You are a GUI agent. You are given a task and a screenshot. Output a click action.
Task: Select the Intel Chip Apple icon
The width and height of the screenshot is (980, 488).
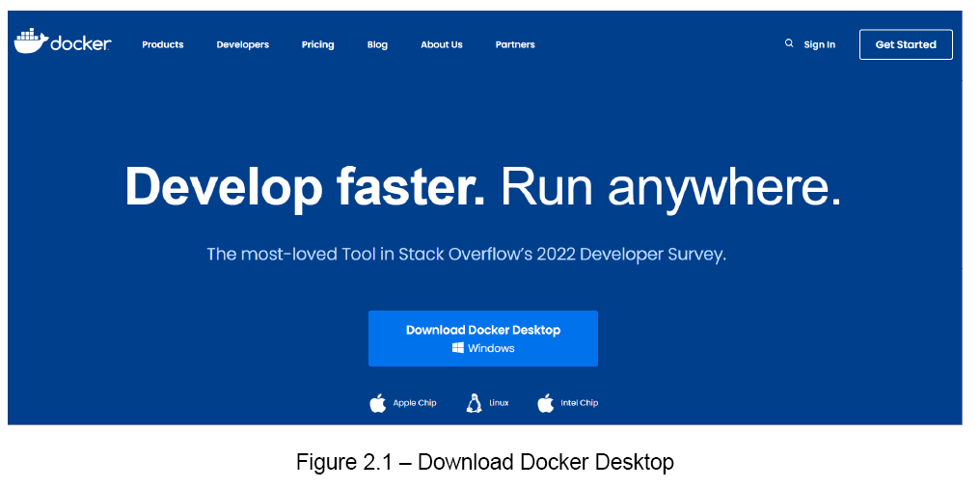coord(546,404)
